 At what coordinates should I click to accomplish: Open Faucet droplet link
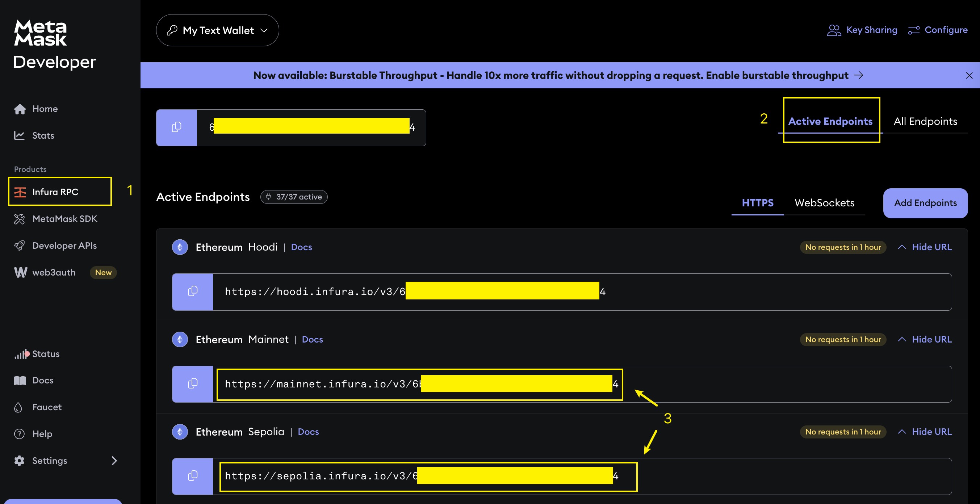(x=37, y=407)
